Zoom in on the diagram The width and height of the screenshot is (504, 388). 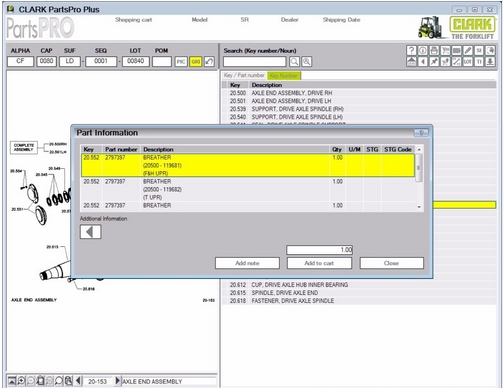pos(21,381)
